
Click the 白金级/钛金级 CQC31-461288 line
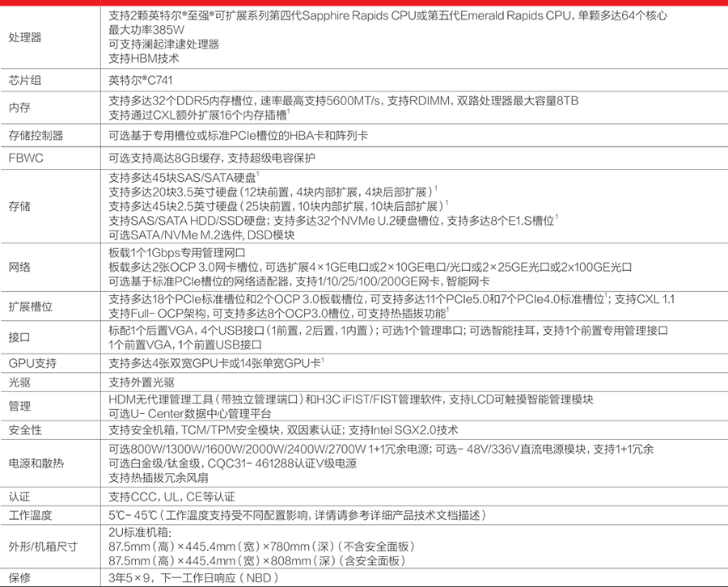pyautogui.click(x=233, y=463)
